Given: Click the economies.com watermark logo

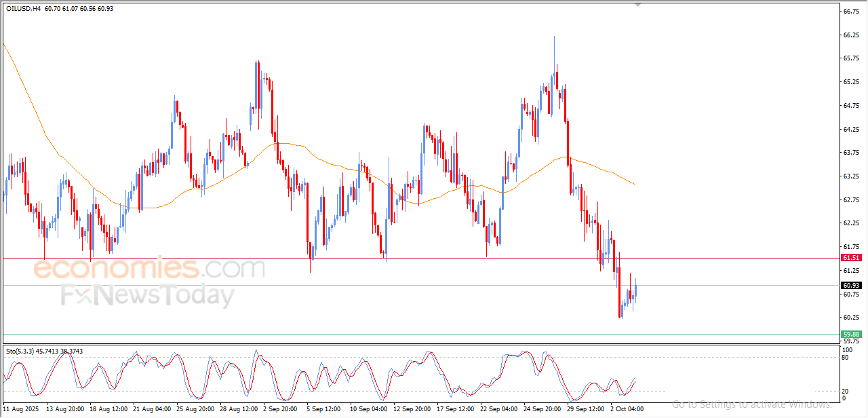Looking at the screenshot, I should 149,269.
